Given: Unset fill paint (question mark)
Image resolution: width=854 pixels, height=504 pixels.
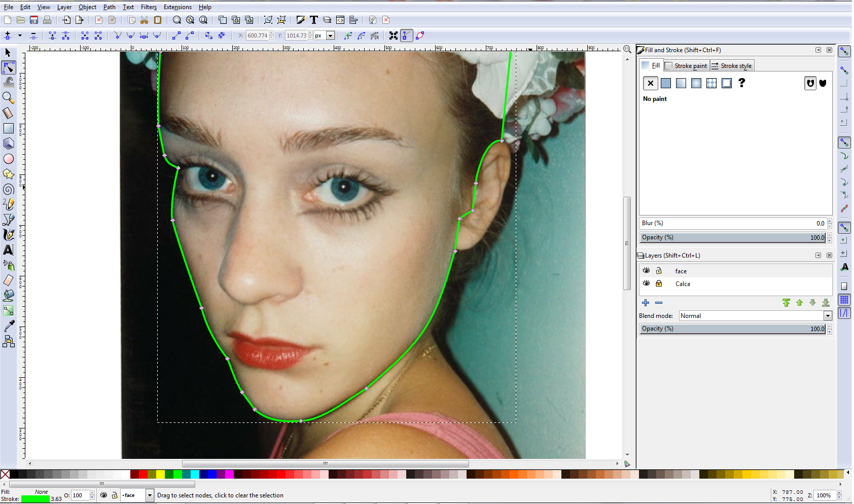Looking at the screenshot, I should click(x=742, y=83).
